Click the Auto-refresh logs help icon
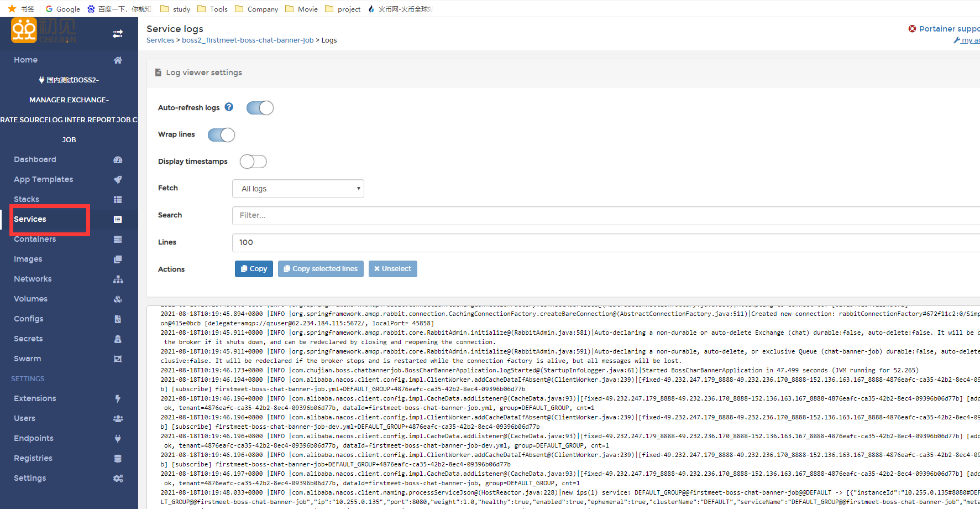 [x=229, y=107]
